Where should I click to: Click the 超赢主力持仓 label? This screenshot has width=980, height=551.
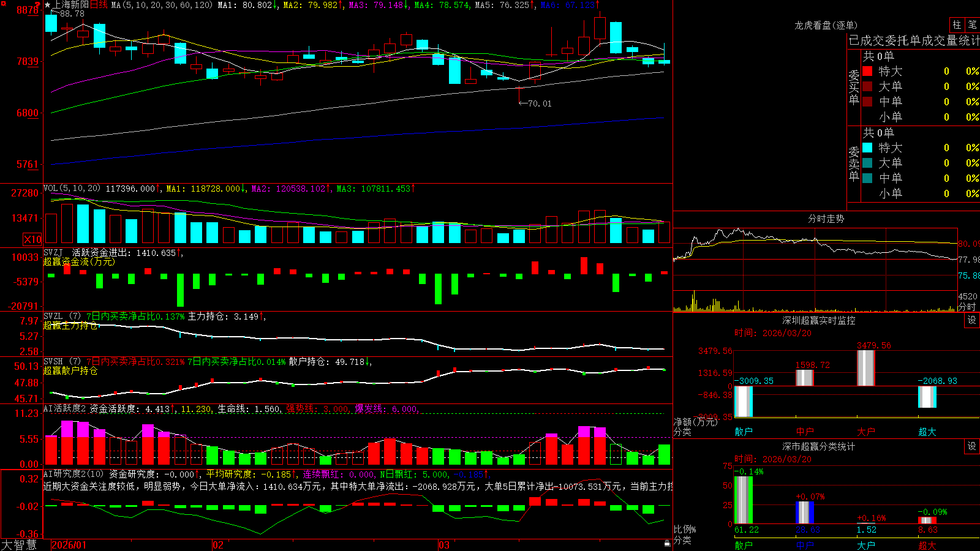(70, 325)
